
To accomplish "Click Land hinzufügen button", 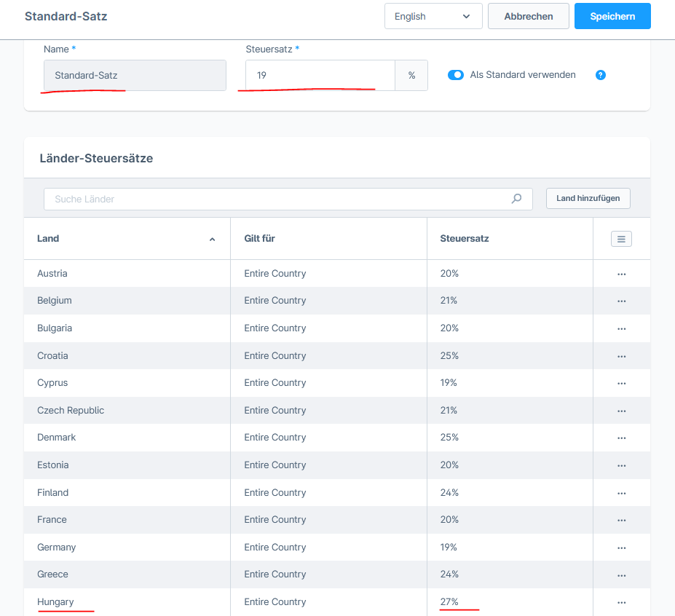I will 588,199.
